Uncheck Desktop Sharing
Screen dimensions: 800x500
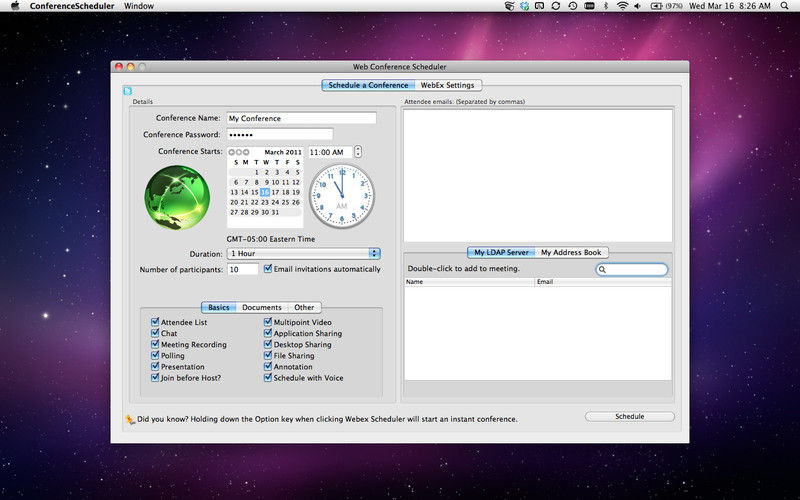point(268,344)
